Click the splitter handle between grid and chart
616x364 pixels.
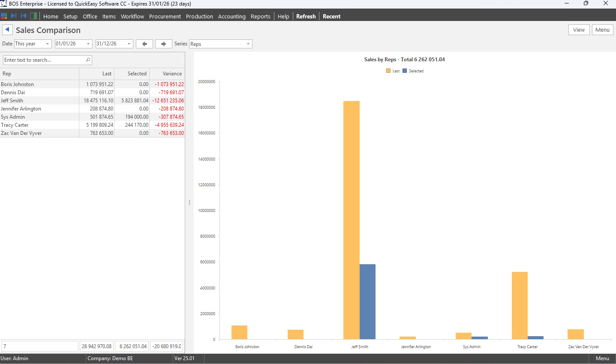tap(189, 203)
